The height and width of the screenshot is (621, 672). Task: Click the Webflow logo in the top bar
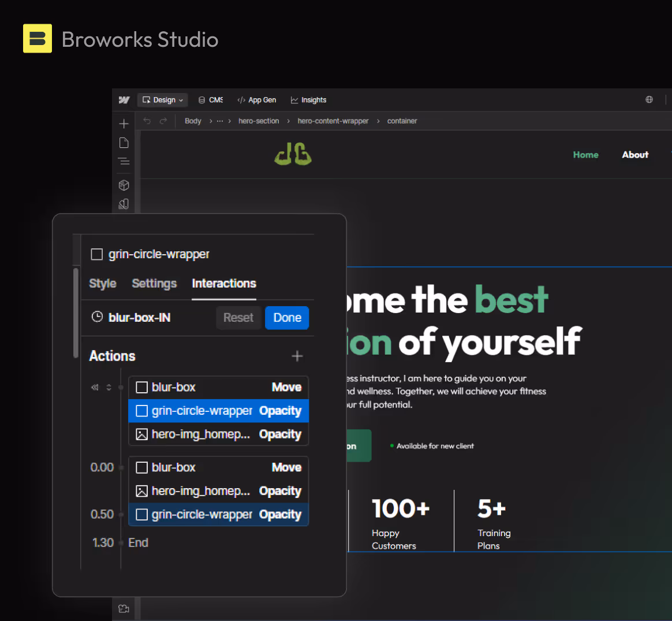pos(124,99)
